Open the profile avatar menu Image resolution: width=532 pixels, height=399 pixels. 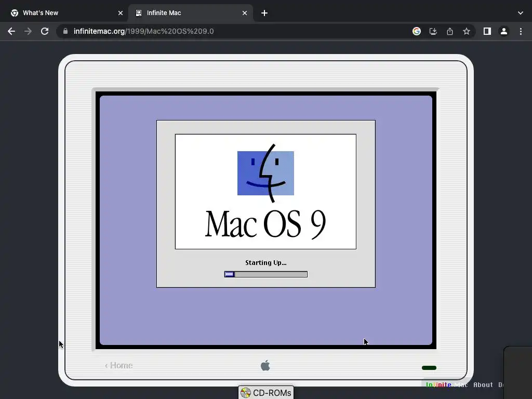coord(504,31)
